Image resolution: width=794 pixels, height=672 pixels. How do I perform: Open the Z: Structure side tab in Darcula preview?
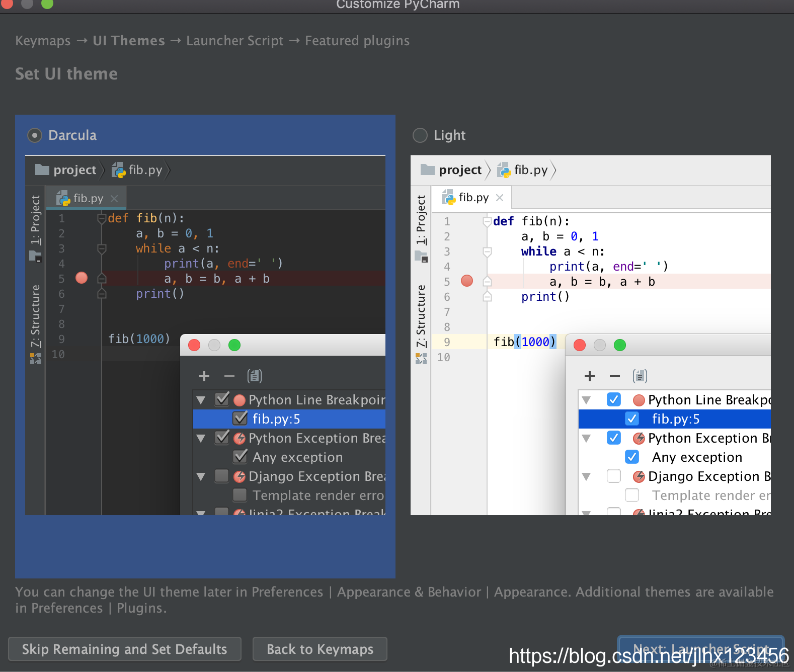pos(35,316)
